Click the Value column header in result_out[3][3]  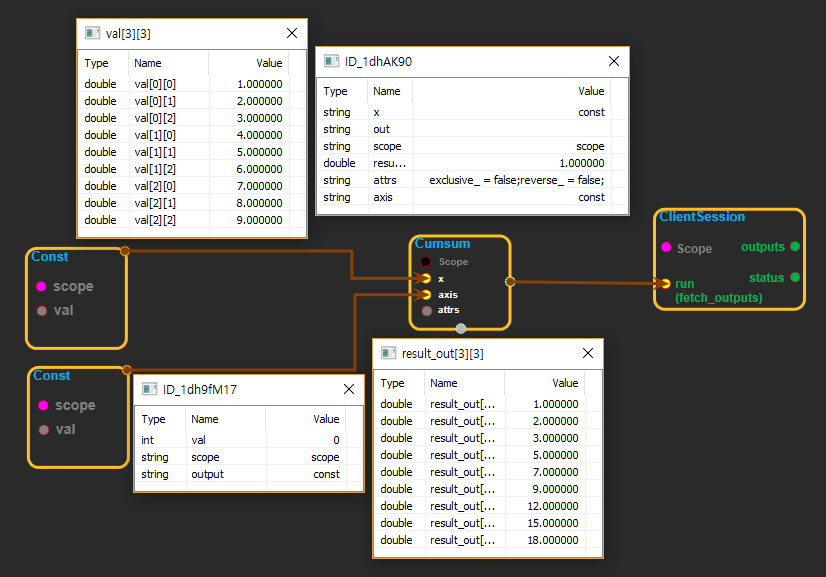[565, 383]
